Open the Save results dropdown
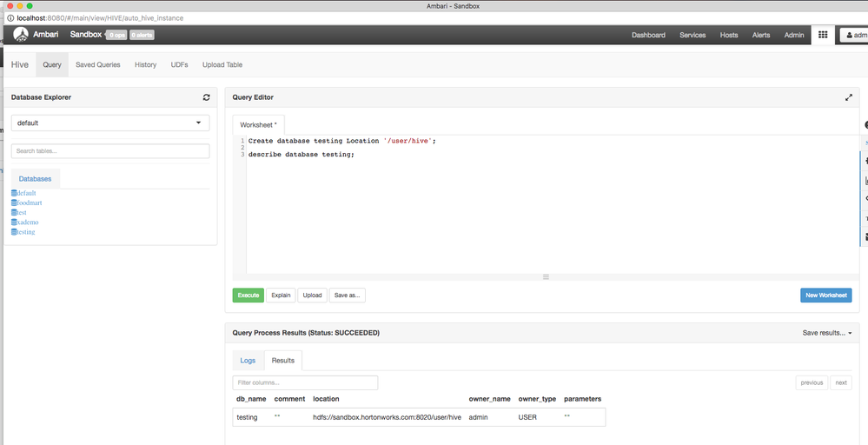 [x=826, y=333]
